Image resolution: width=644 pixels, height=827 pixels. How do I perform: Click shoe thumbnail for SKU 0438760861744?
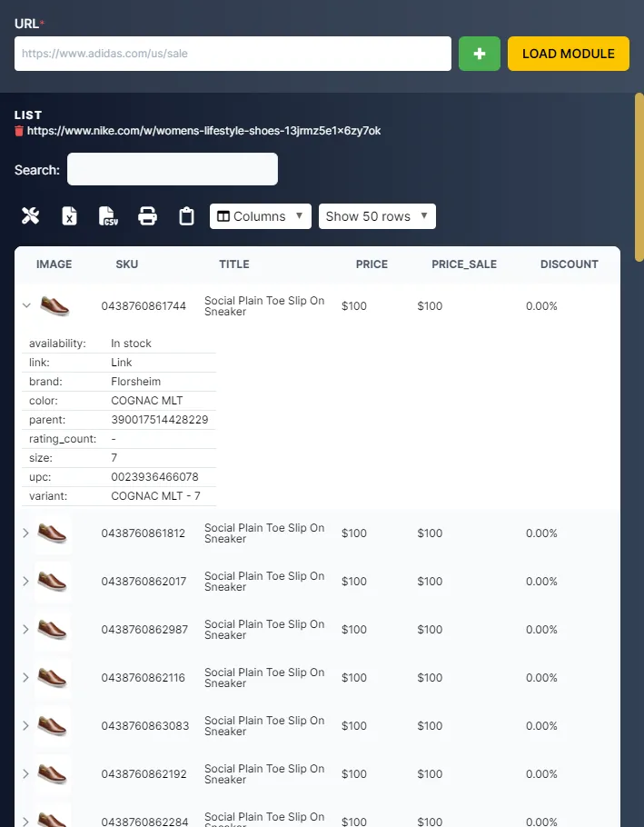[54, 306]
